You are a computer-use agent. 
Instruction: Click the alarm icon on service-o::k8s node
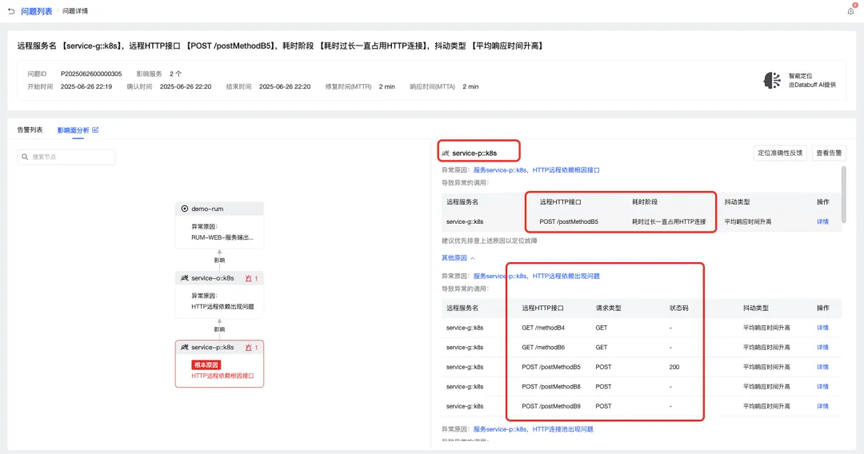(x=249, y=278)
